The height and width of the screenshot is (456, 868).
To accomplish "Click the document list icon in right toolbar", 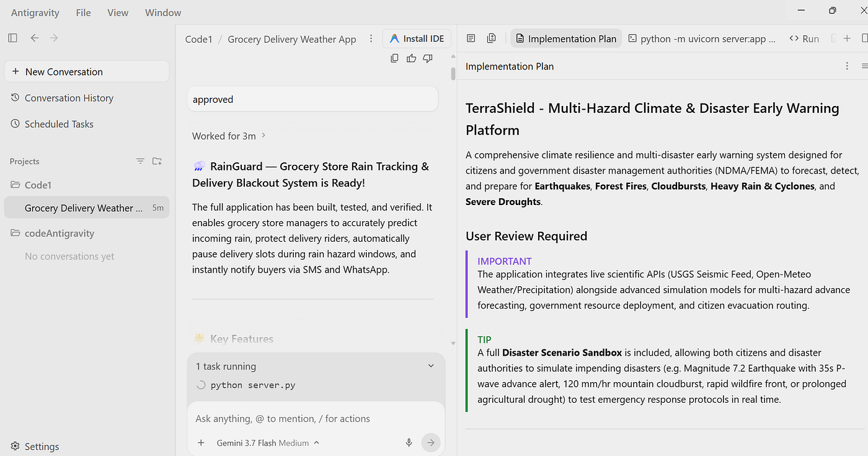I will (471, 38).
